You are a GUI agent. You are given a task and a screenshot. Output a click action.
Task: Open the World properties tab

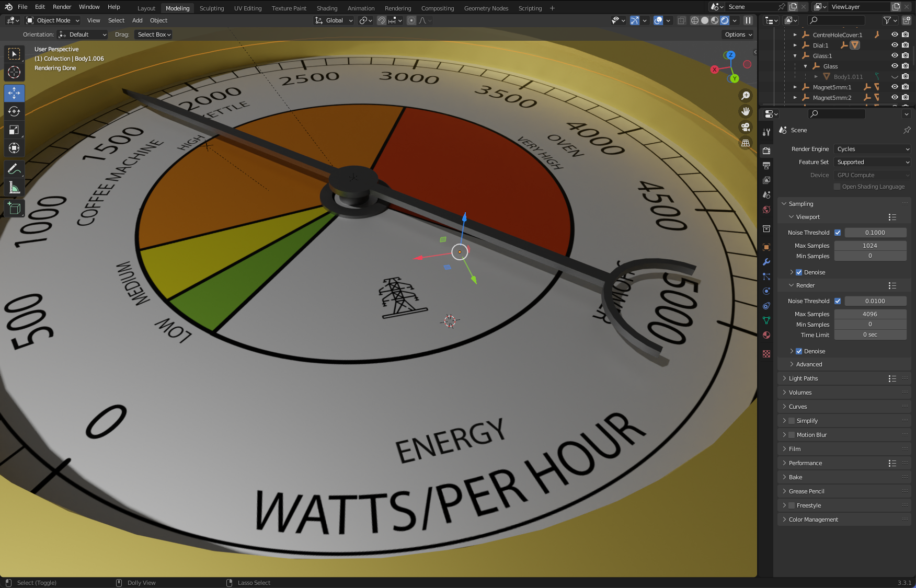point(766,210)
